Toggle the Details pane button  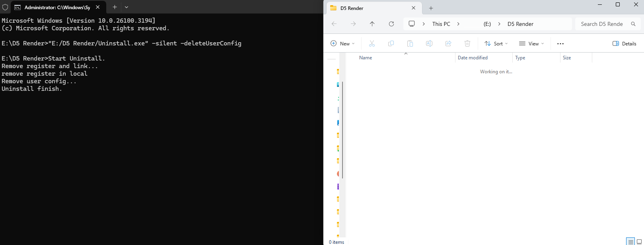(x=625, y=43)
